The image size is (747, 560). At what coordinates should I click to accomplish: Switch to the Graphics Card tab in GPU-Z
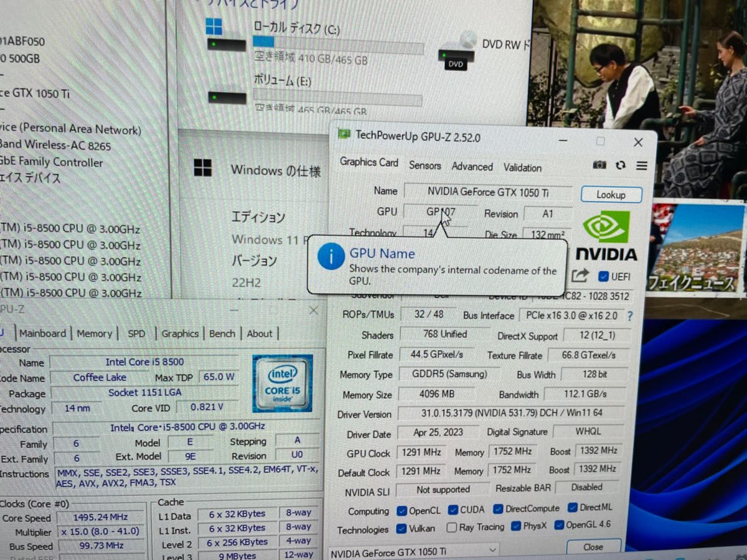click(x=369, y=162)
